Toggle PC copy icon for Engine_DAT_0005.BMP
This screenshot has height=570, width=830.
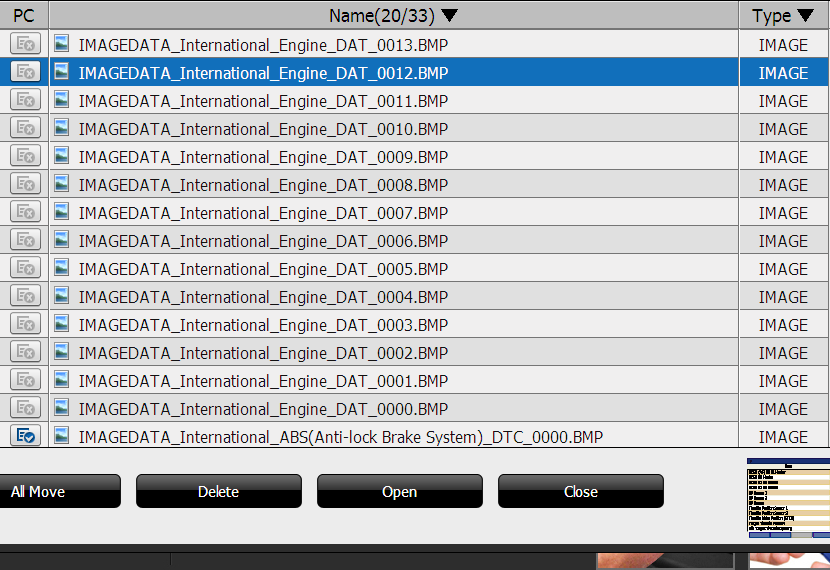coord(25,268)
